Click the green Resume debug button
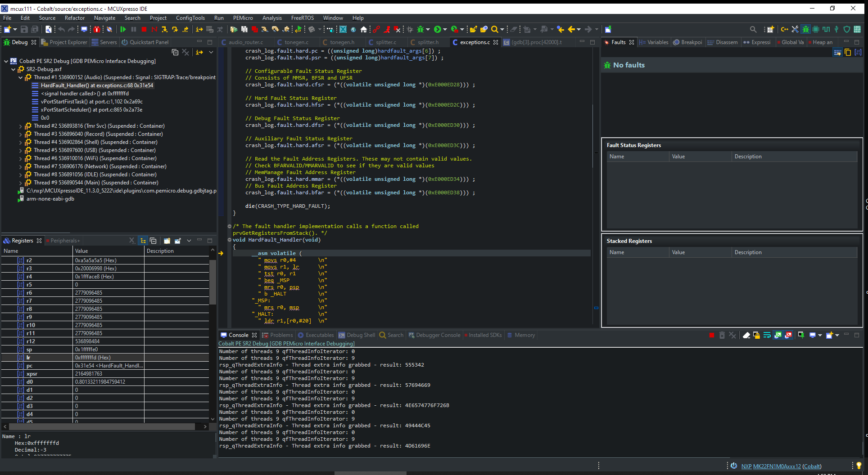 point(123,30)
